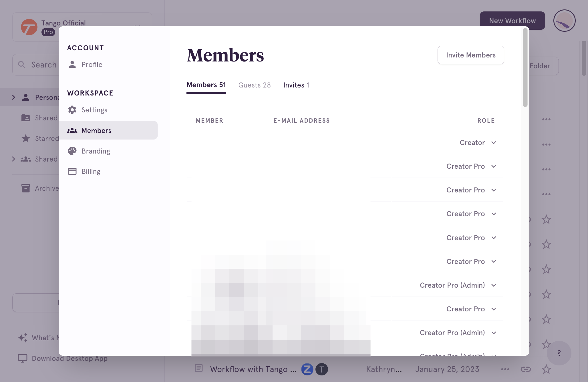Screen dimensions: 588x382
Task: Expand the Personal folder chevron
Action: click(x=13, y=97)
